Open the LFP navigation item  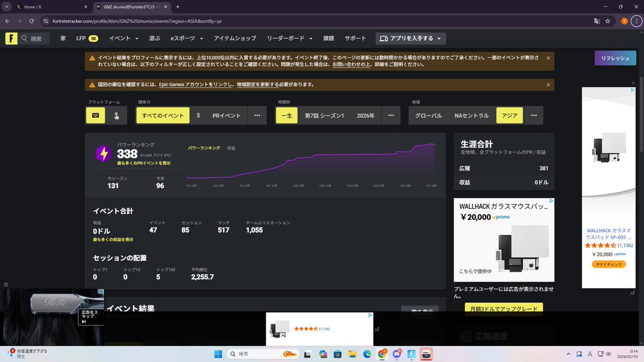pyautogui.click(x=86, y=39)
